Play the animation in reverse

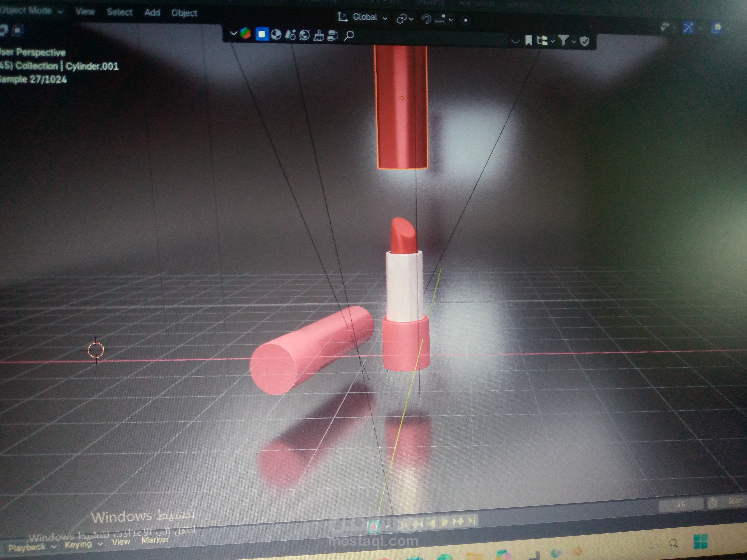432,523
